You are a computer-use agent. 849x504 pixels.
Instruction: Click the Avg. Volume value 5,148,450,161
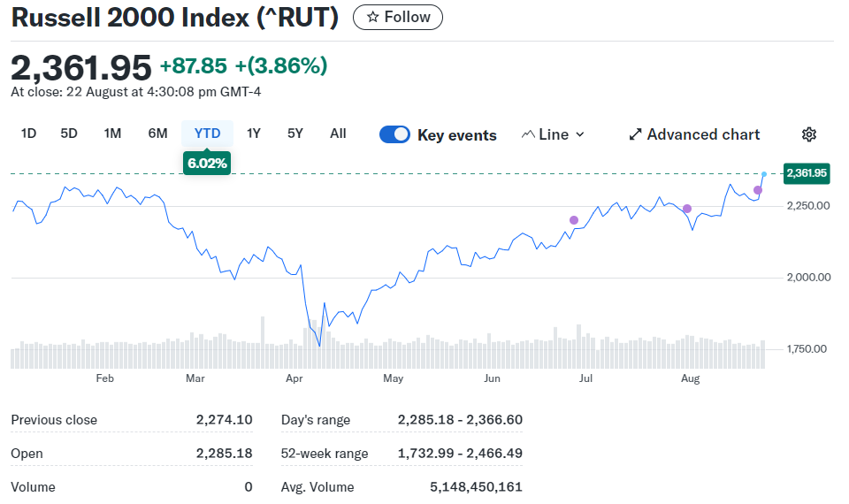pyautogui.click(x=477, y=486)
